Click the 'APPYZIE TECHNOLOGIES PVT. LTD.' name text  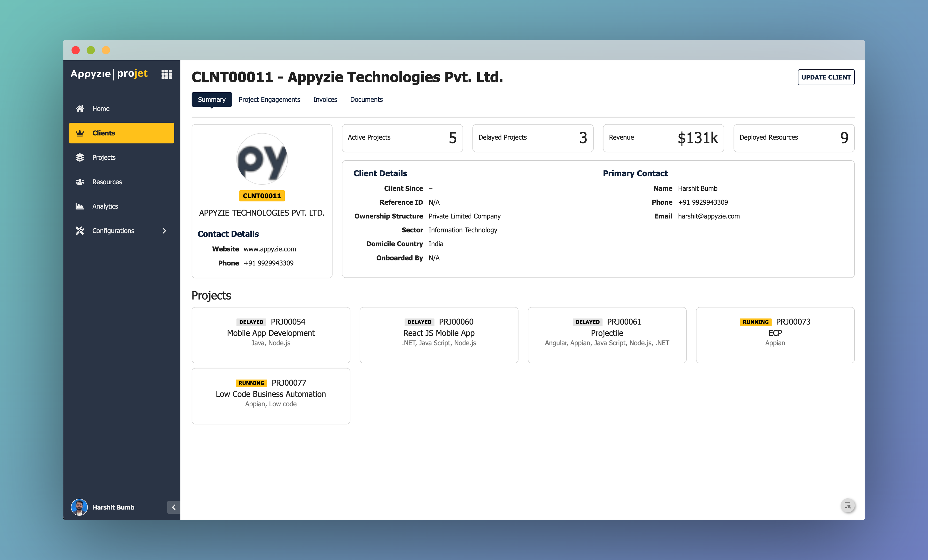[x=262, y=213]
